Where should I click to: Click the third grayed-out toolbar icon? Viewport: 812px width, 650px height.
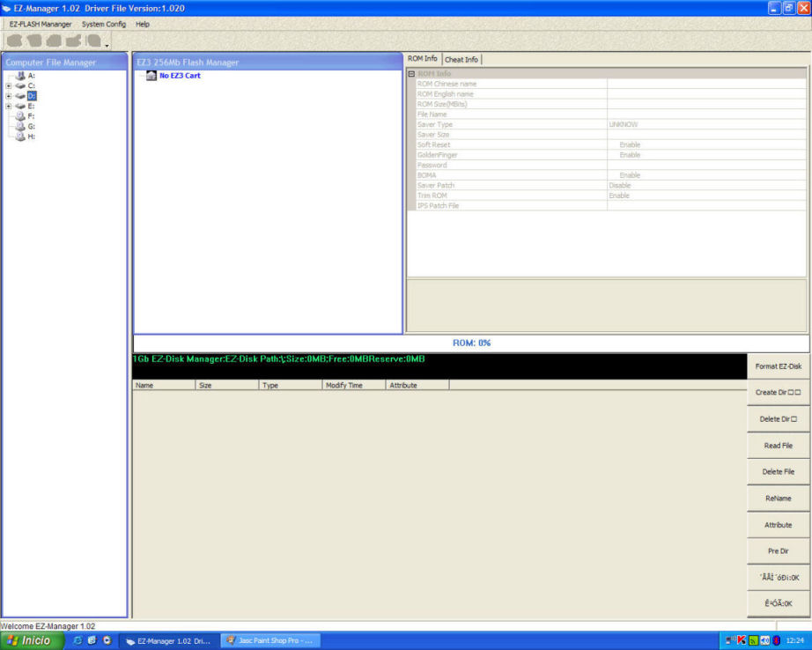click(x=54, y=41)
